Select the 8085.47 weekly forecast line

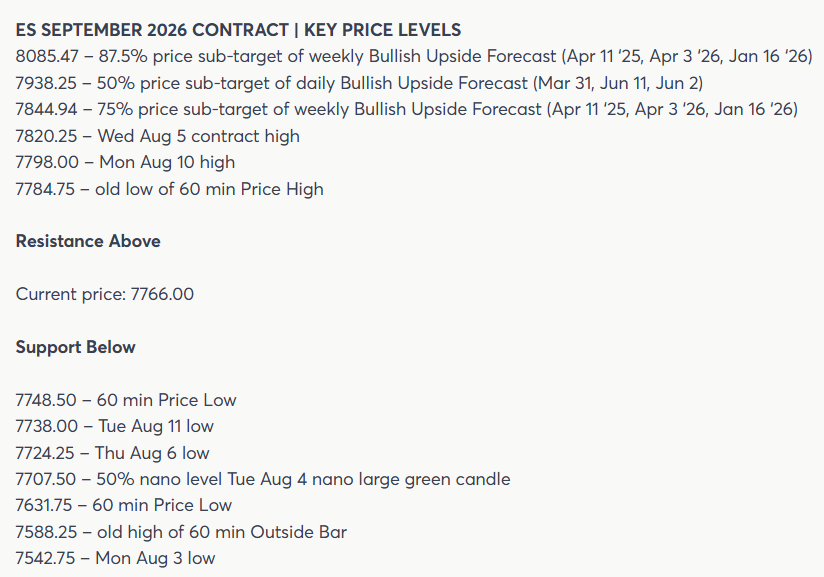(414, 56)
